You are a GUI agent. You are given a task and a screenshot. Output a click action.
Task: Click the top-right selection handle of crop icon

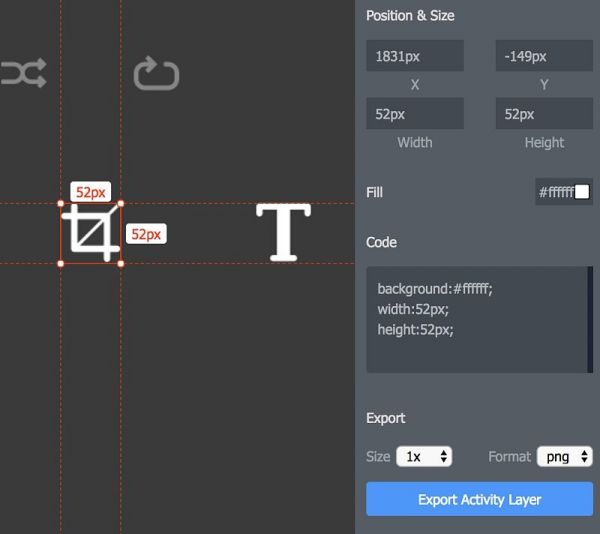[121, 204]
